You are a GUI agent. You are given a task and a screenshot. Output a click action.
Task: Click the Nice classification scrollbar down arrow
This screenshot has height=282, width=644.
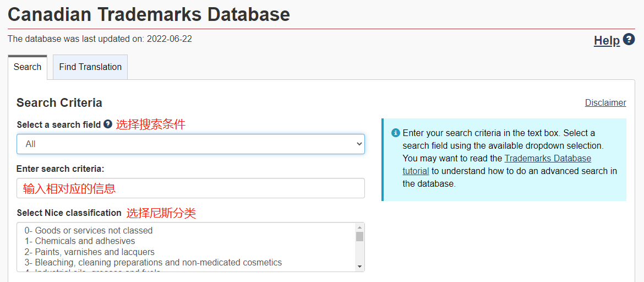tap(360, 267)
